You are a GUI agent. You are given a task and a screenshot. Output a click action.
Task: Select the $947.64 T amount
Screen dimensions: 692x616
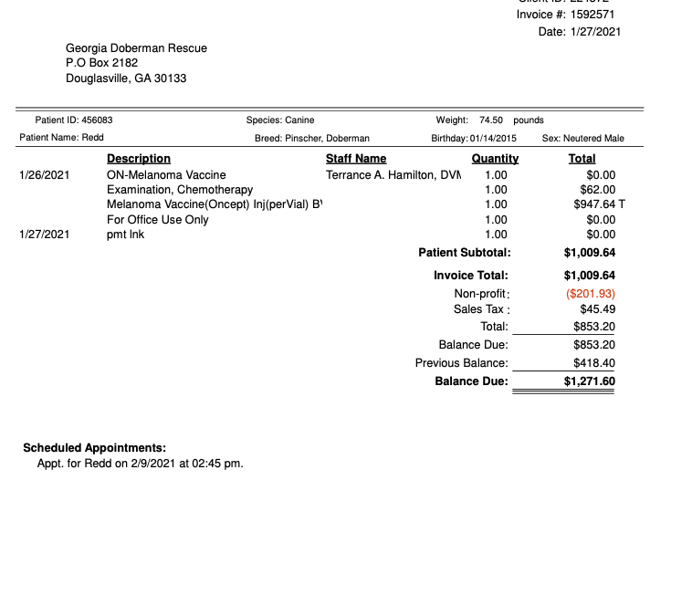pos(599,204)
